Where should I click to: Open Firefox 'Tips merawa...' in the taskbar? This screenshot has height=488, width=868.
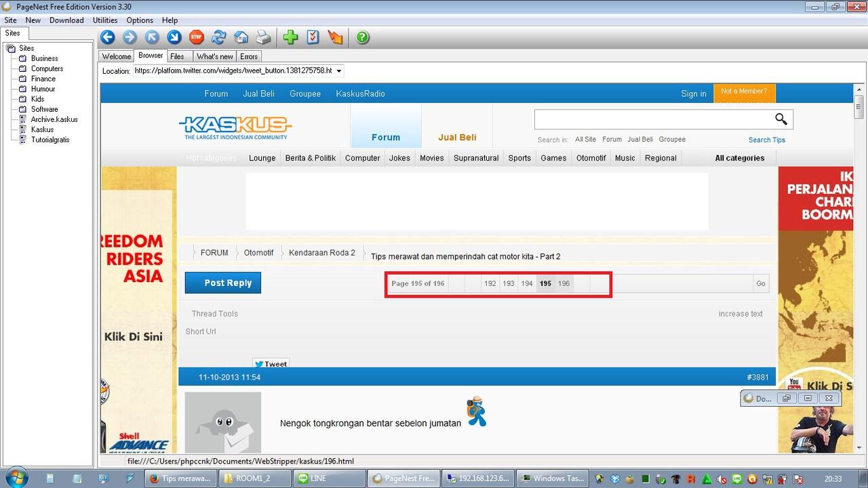click(181, 478)
